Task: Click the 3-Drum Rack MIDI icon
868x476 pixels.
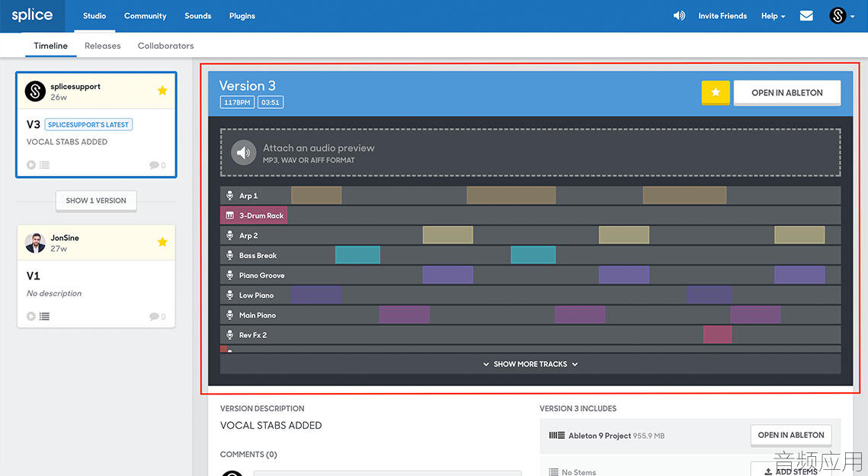Action: (229, 216)
